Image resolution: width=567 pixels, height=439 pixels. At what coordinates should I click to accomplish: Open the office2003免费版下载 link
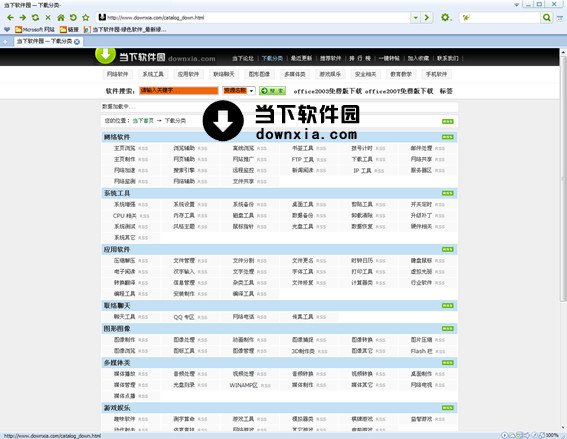(x=327, y=91)
